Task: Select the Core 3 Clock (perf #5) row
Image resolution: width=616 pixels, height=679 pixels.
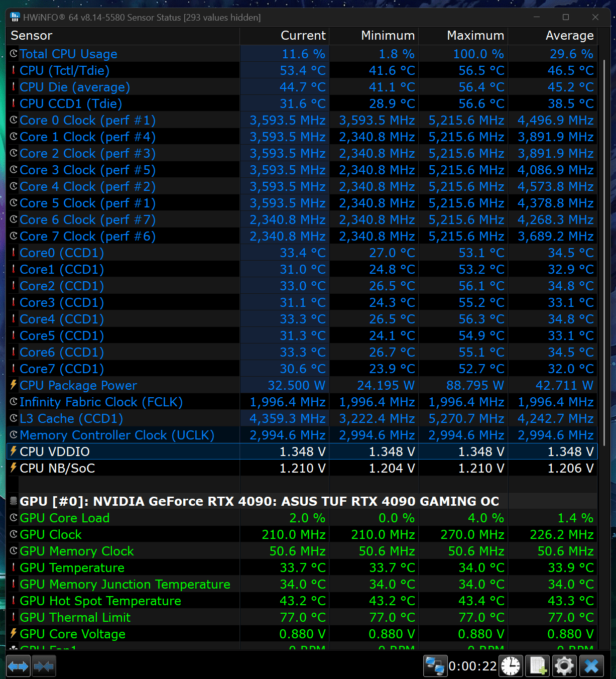Action: tap(302, 170)
